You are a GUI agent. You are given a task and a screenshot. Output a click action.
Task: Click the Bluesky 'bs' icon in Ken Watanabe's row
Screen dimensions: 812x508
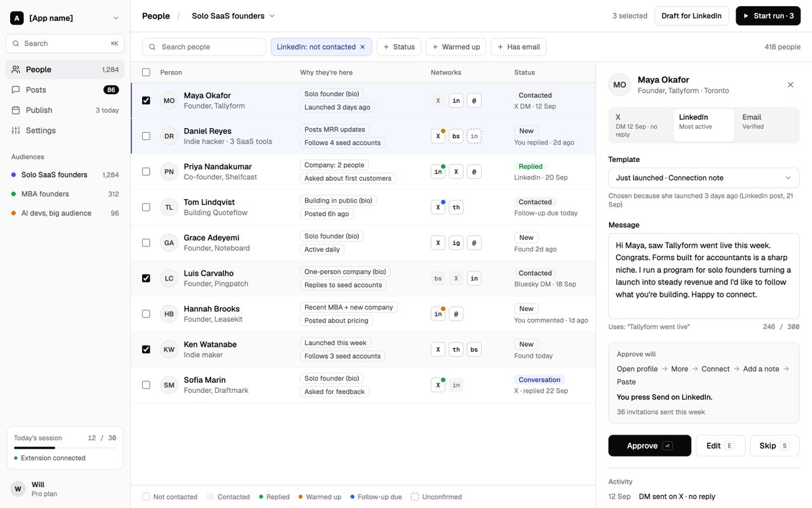pos(474,350)
